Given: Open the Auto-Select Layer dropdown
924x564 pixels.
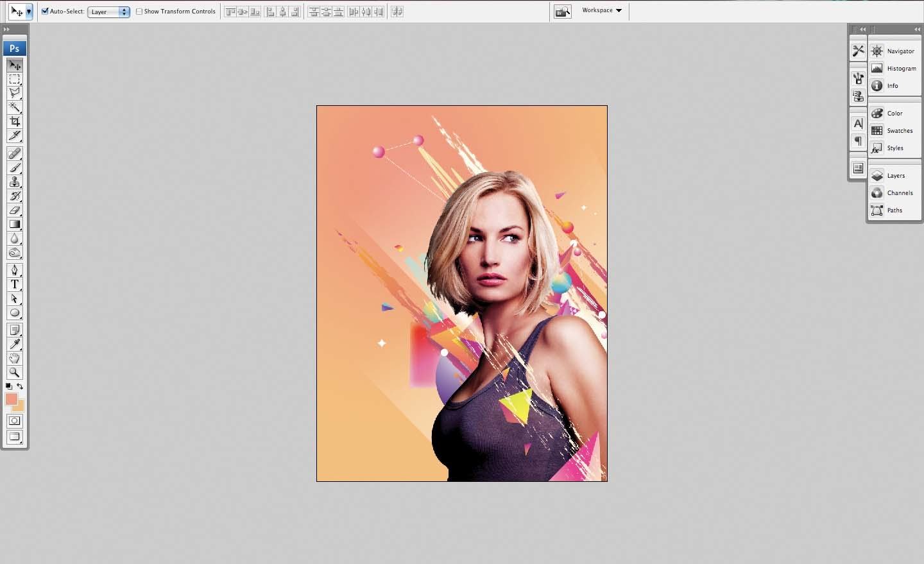Looking at the screenshot, I should point(108,12).
